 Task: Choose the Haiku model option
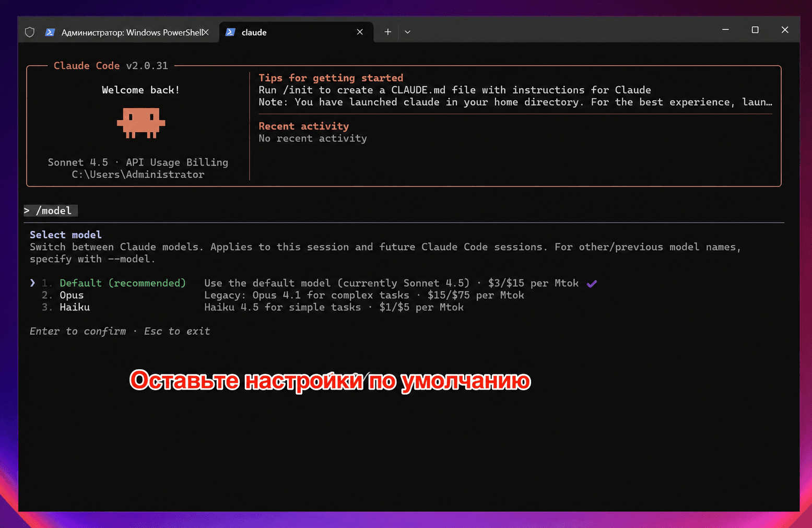tap(75, 307)
